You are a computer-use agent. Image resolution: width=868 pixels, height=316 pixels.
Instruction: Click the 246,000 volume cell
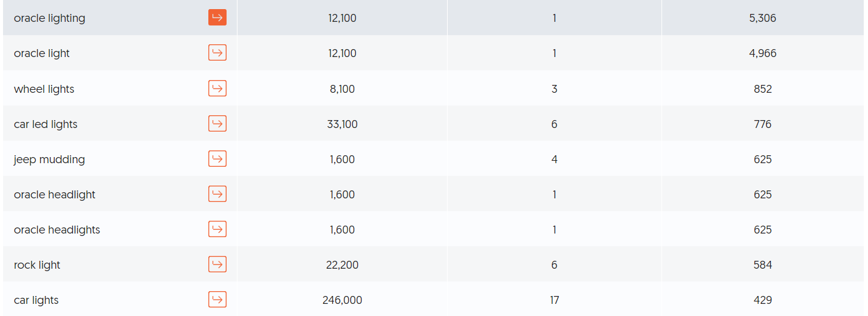point(342,300)
